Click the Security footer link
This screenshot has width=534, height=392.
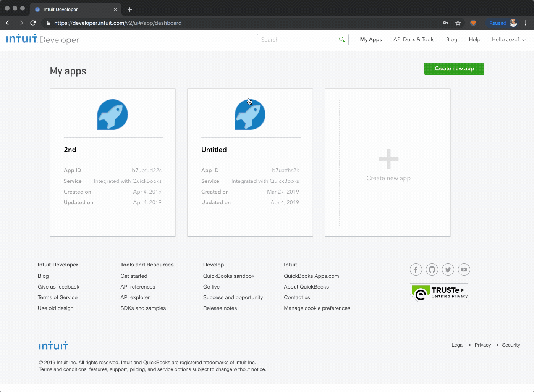[511, 345]
